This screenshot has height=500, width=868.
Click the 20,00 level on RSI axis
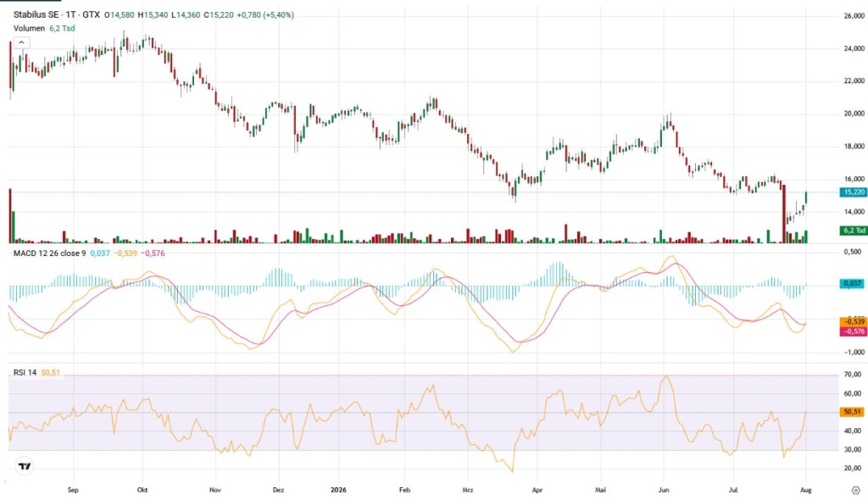(853, 469)
